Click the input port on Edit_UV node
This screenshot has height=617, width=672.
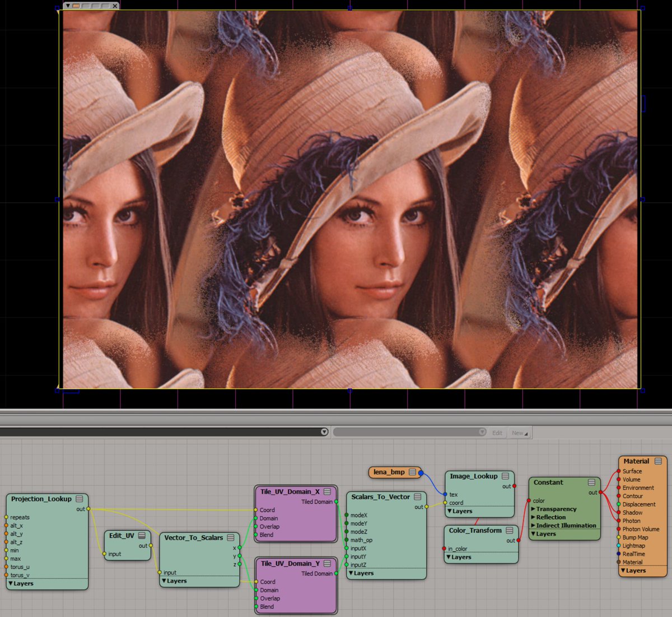pyautogui.click(x=105, y=554)
